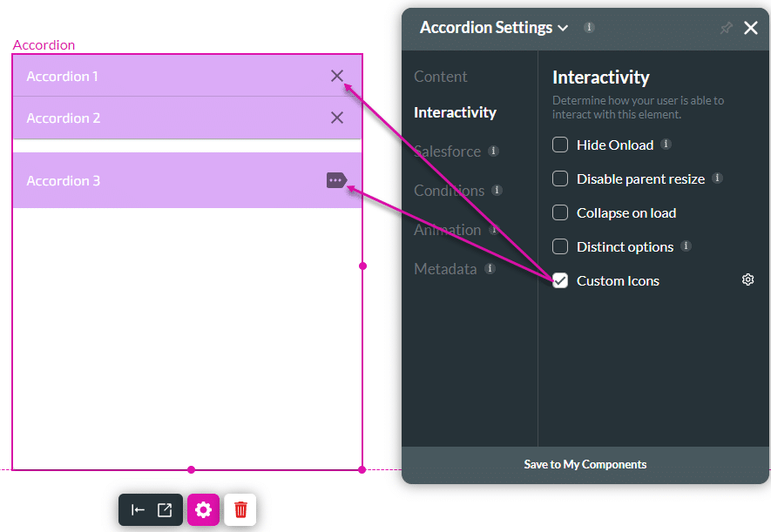
Task: Click the pink gear settings icon in toolbar
Action: point(203,509)
